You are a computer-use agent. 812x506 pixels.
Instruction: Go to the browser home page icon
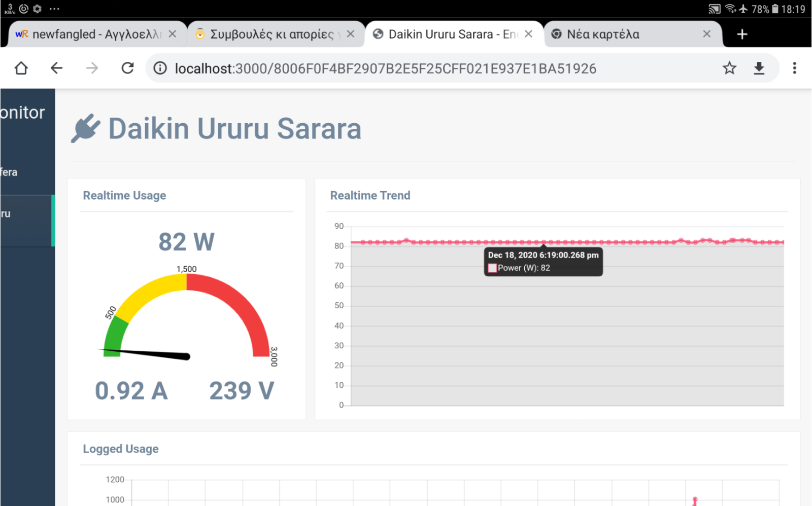point(21,68)
